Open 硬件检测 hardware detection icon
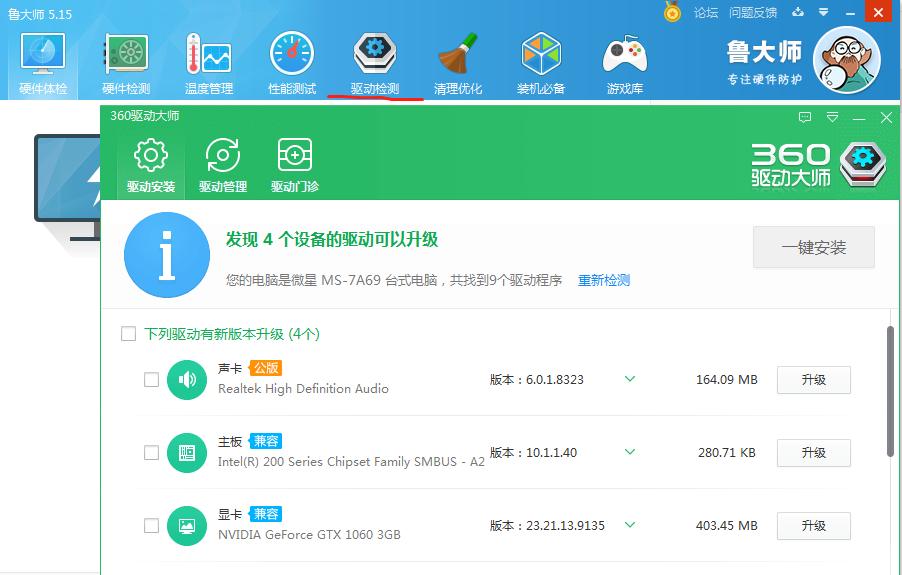The height and width of the screenshot is (575, 902). 126,64
